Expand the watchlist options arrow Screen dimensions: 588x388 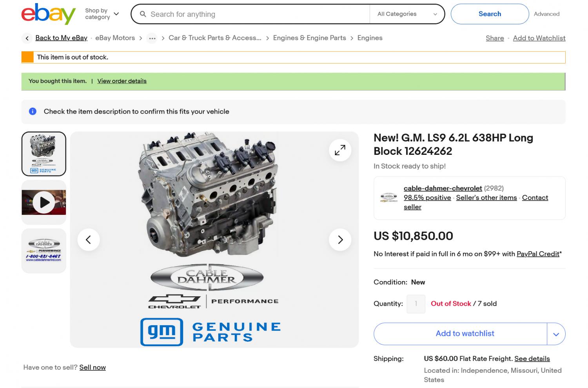point(556,334)
